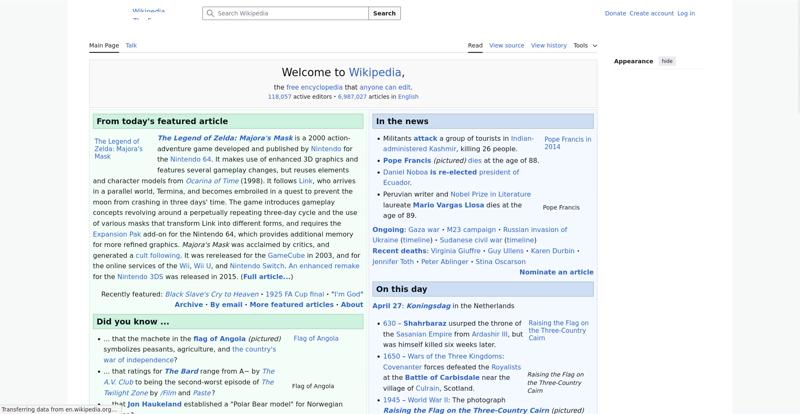Open the Karen Durbin link

[x=553, y=251]
